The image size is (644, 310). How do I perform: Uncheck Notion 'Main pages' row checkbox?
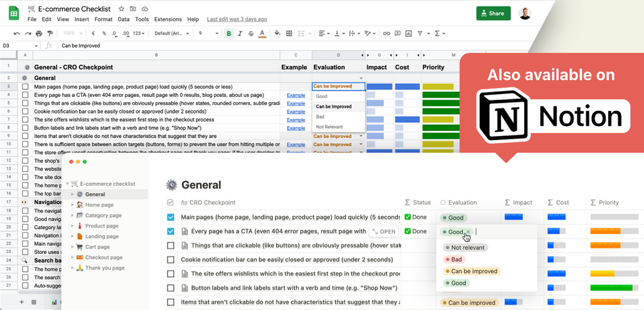(170, 217)
